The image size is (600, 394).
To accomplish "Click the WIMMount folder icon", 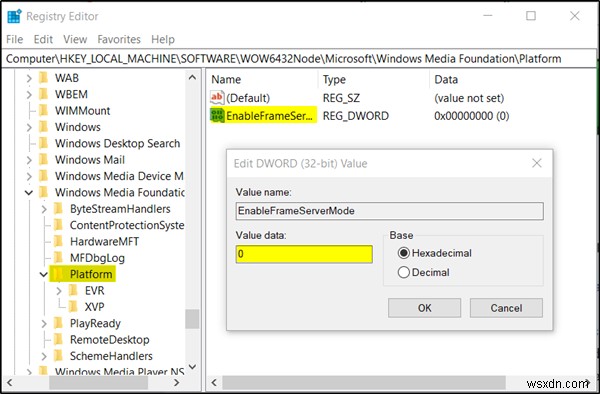I will 44,111.
